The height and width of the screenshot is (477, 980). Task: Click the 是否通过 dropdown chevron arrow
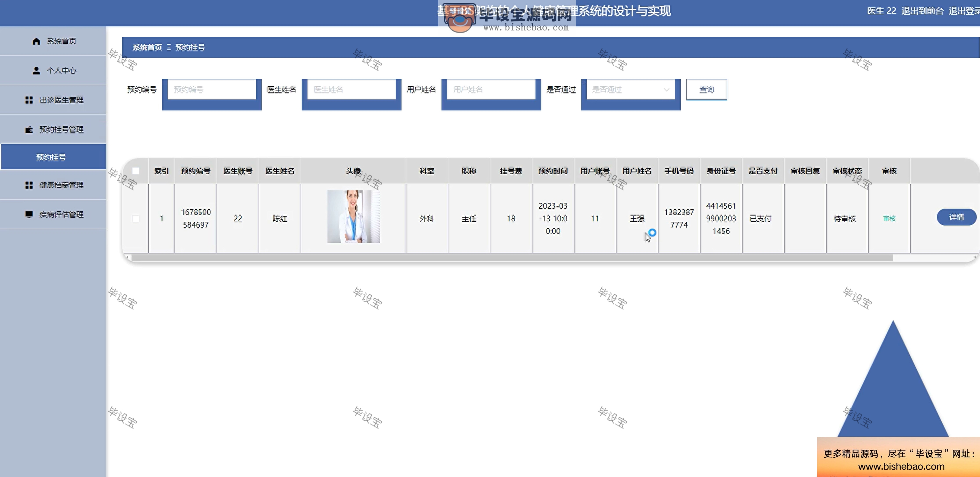(666, 90)
